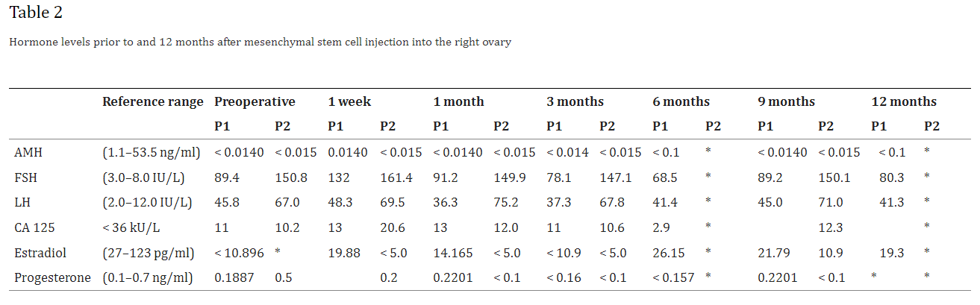The width and height of the screenshot is (980, 305).
Task: Select the "3 months" column header
Action: 575,101
